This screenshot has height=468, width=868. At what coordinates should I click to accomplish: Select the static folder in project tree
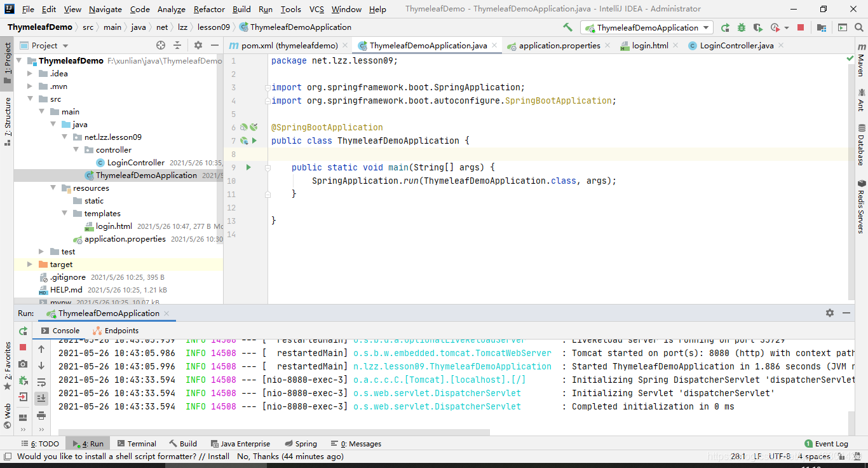tap(93, 201)
